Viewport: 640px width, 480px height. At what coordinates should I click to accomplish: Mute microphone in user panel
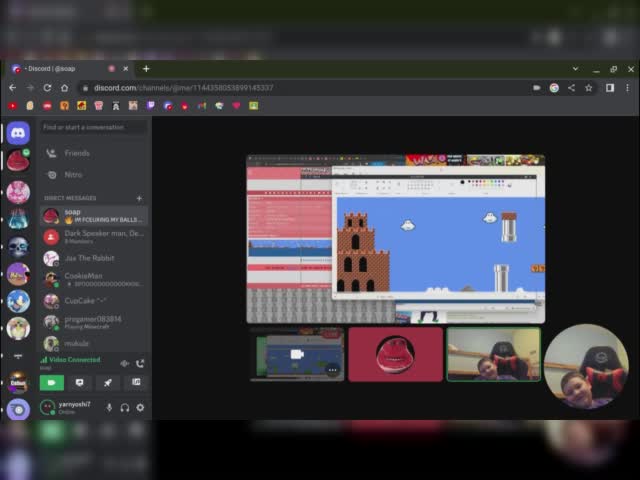click(109, 407)
